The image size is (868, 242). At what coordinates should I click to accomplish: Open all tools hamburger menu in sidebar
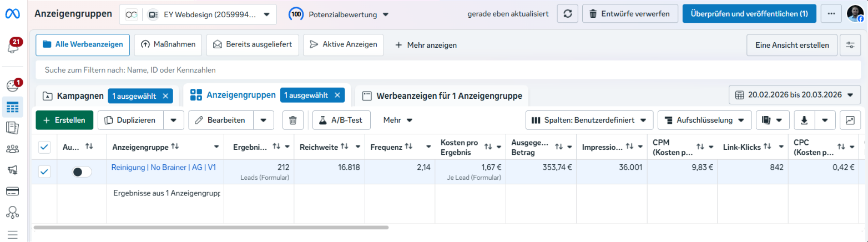(x=13, y=235)
